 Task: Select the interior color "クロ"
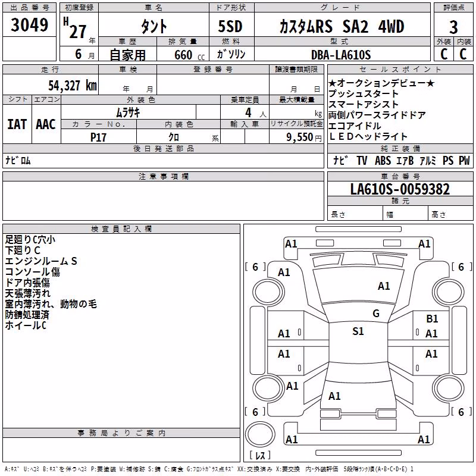pyautogui.click(x=174, y=137)
